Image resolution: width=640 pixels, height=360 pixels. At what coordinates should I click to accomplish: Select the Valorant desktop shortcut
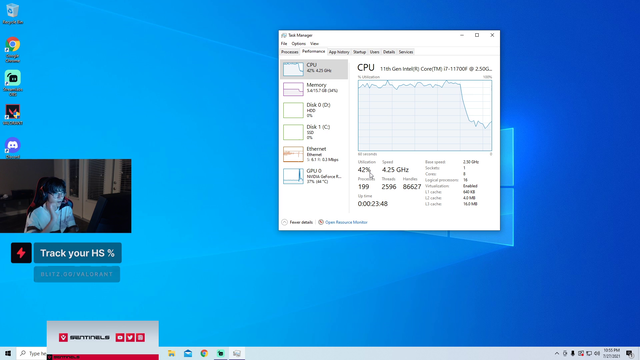coord(13,114)
